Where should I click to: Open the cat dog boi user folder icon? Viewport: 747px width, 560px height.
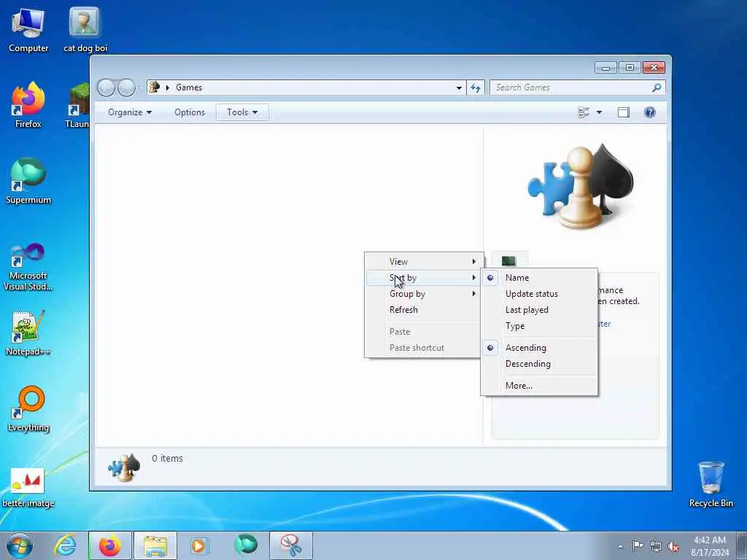85,29
